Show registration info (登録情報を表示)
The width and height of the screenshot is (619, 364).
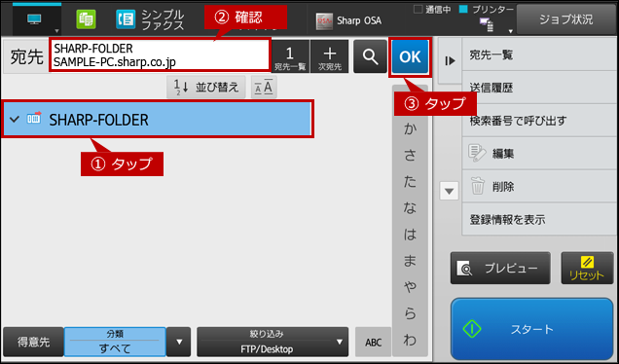[539, 219]
